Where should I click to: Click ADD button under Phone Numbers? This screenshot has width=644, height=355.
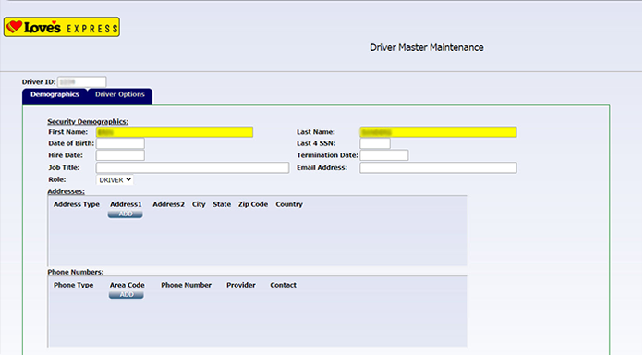tap(126, 295)
